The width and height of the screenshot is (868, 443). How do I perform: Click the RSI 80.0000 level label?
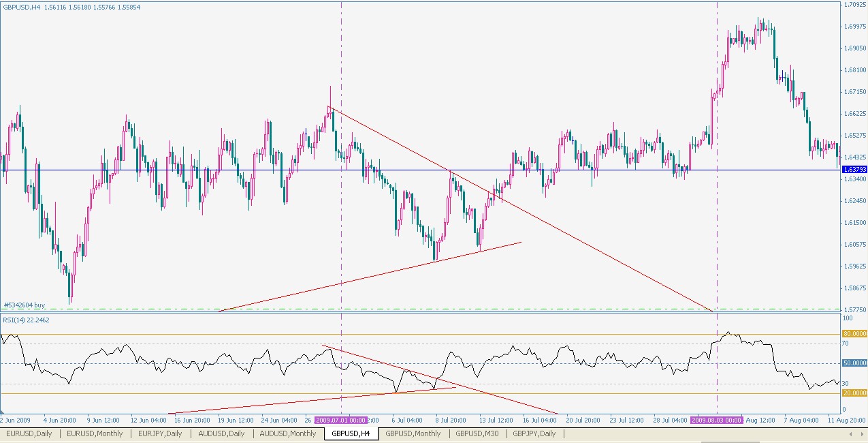pyautogui.click(x=854, y=334)
